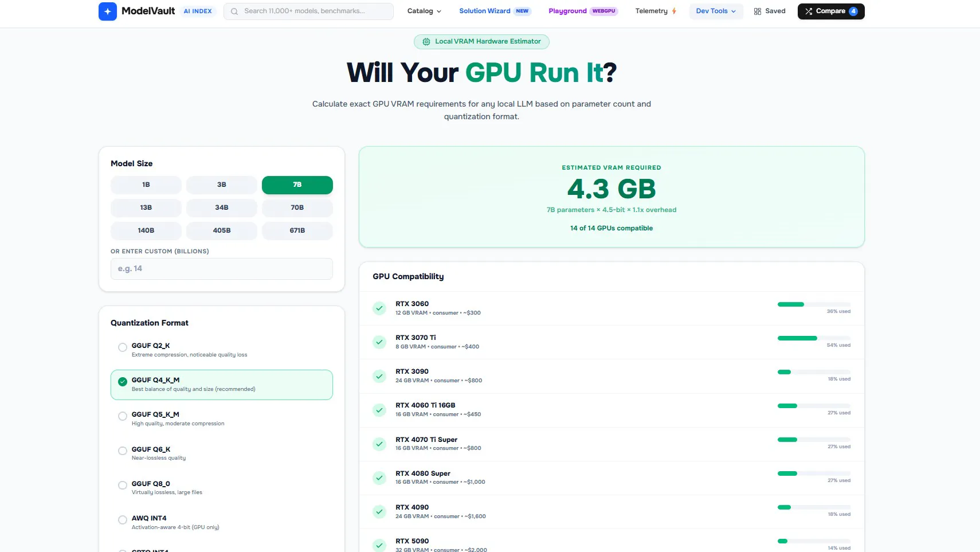Click the RTX 4060 Ti 16GB usage bar
This screenshot has height=552, width=980.
click(x=814, y=406)
